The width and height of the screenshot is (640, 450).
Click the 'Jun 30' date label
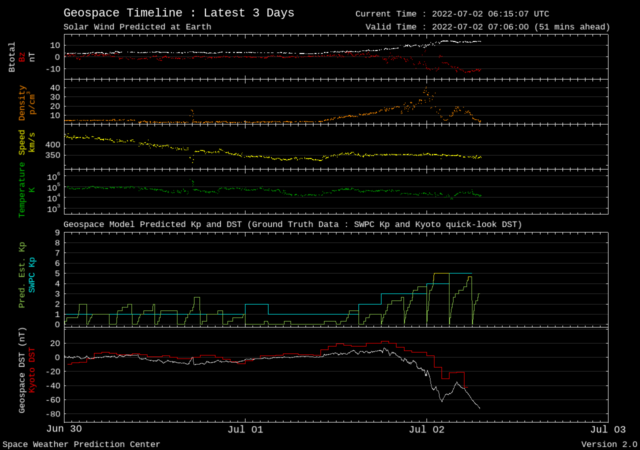tap(64, 429)
